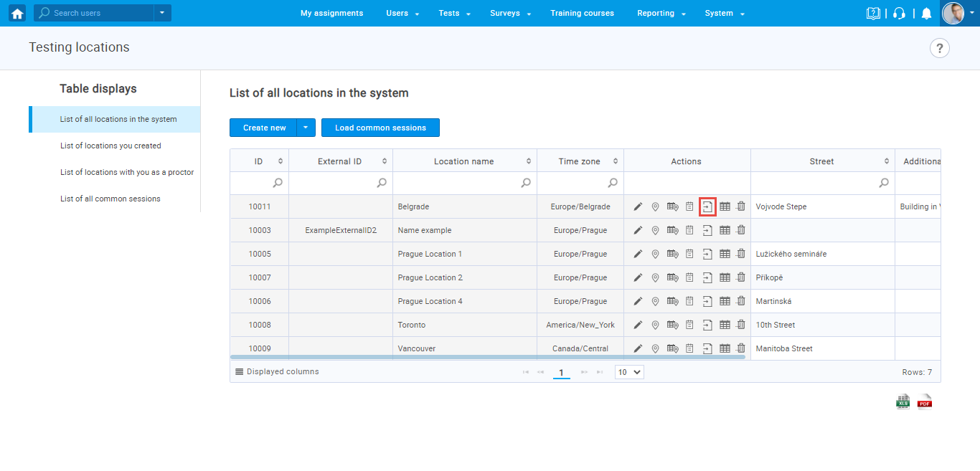Click the map pin icon for Prague Location 1

coord(655,254)
